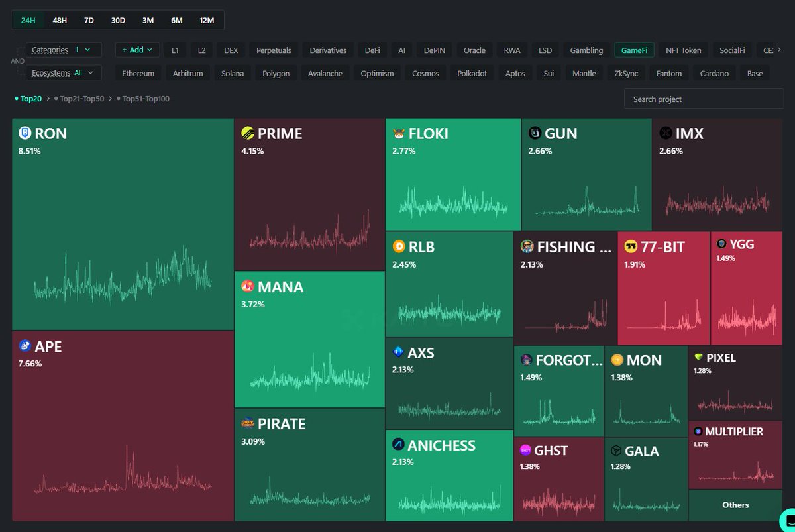795x532 pixels.
Task: Deselect the active GameFi category filter
Action: click(x=634, y=50)
